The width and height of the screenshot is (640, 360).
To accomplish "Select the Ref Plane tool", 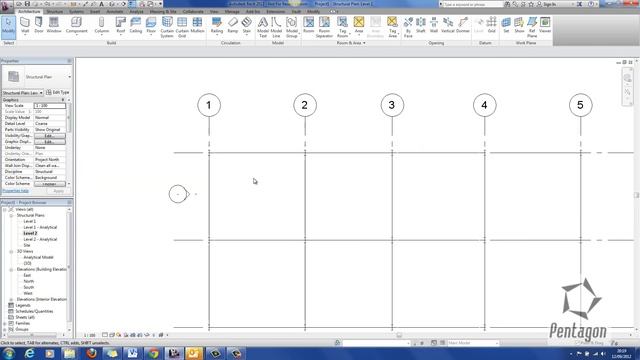I will [x=532, y=27].
